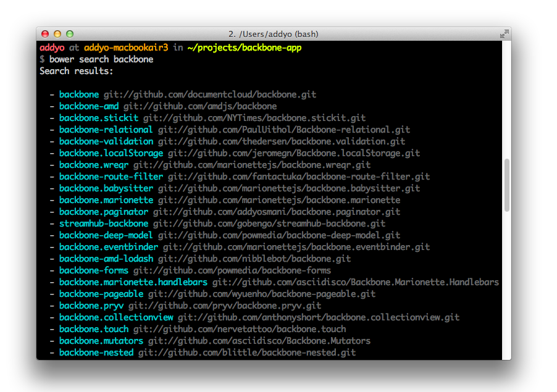Click the streamhub-backbone package name
Image resolution: width=557 pixels, height=392 pixels.
click(x=103, y=223)
